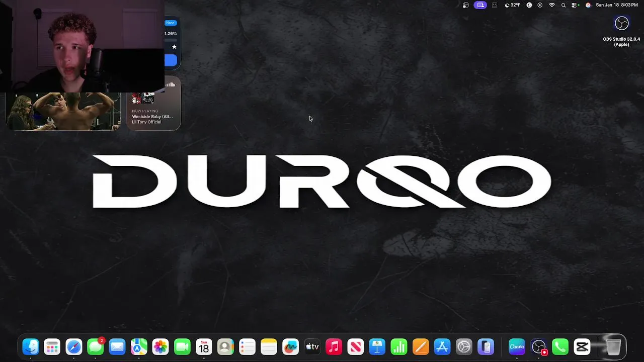Open System Settings gear in dock
Viewport: 644px width, 362px height.
point(463,347)
